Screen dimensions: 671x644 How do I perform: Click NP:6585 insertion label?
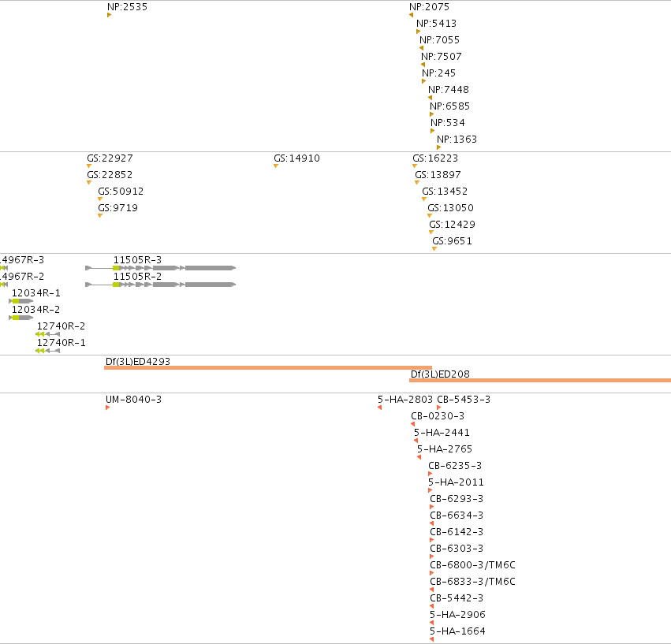[x=449, y=106]
